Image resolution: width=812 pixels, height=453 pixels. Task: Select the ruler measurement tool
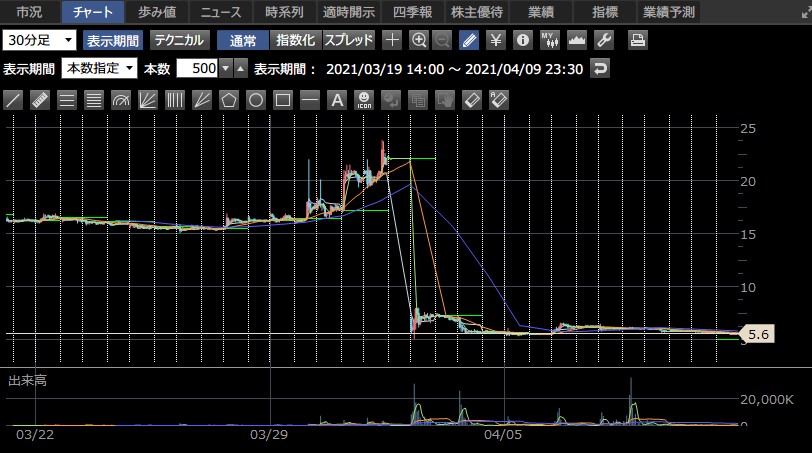click(x=40, y=100)
